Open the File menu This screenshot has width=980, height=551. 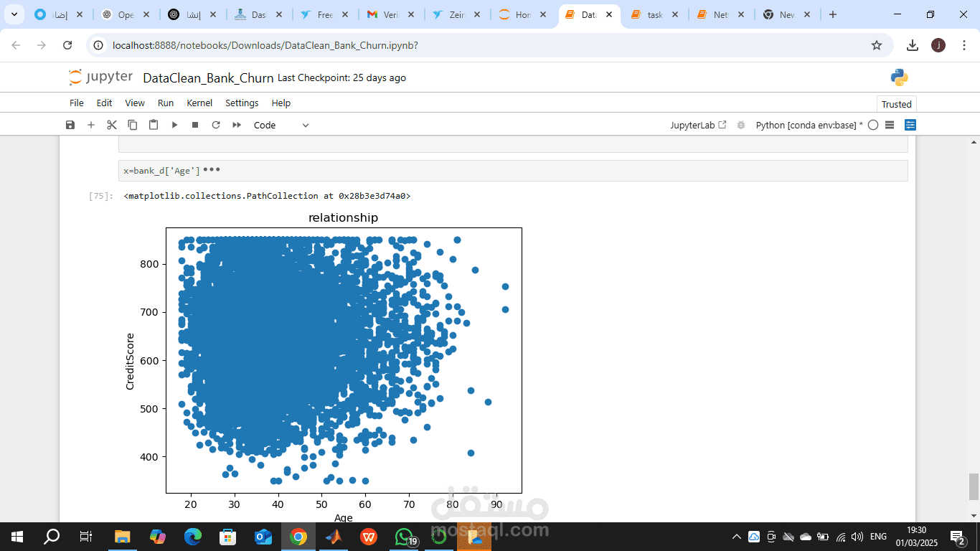(77, 103)
